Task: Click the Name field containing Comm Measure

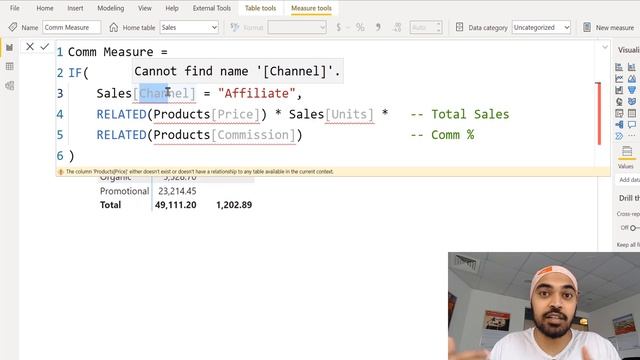Action: point(71,27)
